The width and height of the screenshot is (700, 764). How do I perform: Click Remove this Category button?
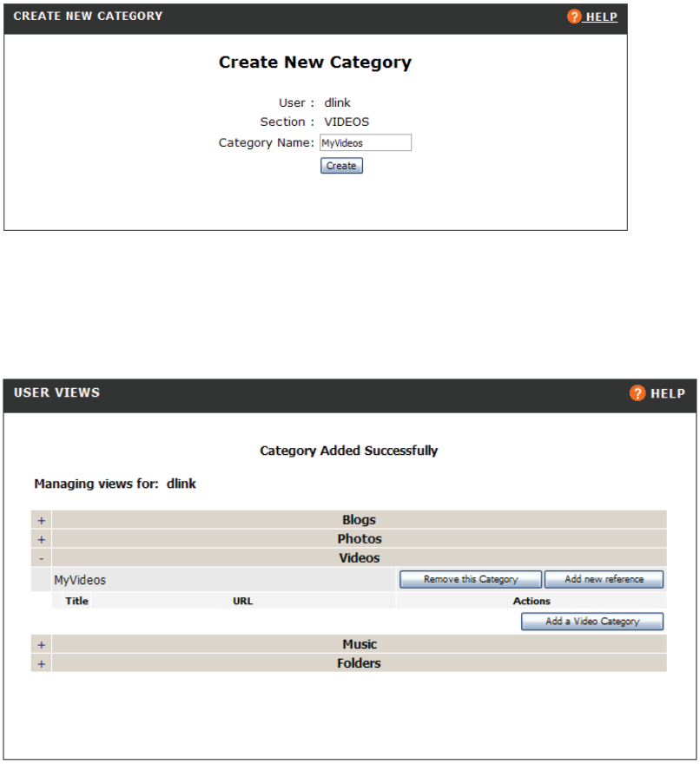click(471, 579)
